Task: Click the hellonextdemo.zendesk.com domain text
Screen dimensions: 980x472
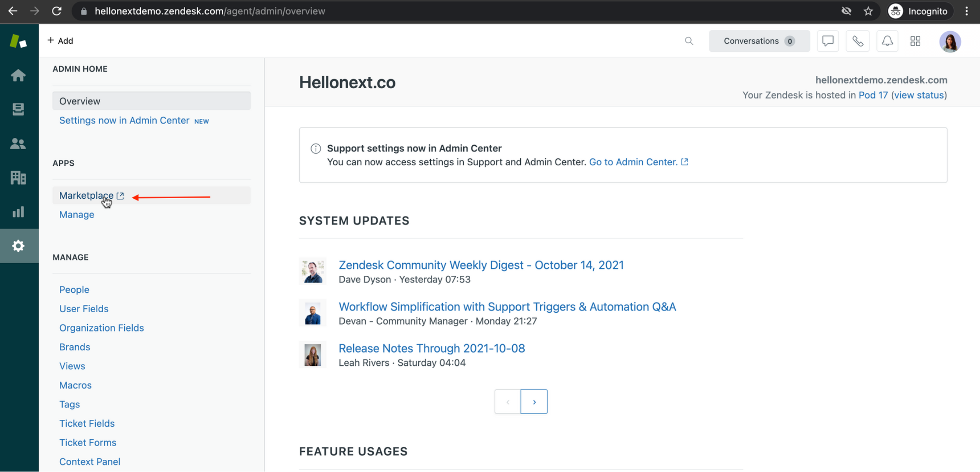Action: tap(881, 80)
